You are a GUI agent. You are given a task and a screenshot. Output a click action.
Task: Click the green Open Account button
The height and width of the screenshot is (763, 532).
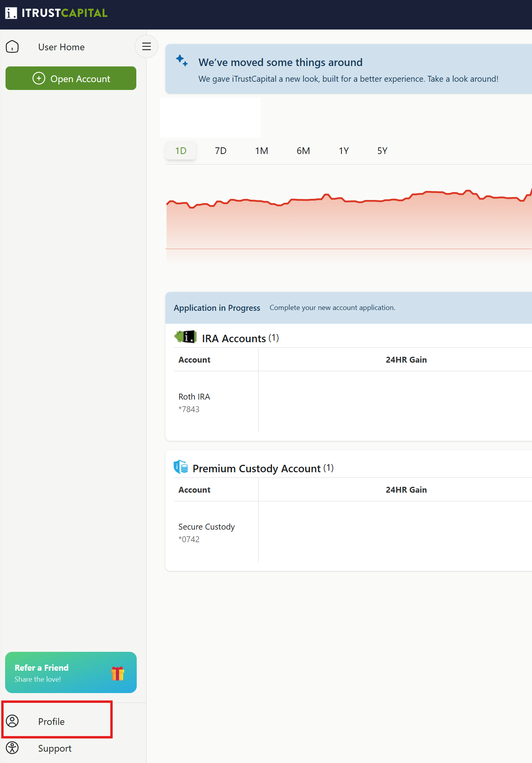pyautogui.click(x=71, y=78)
